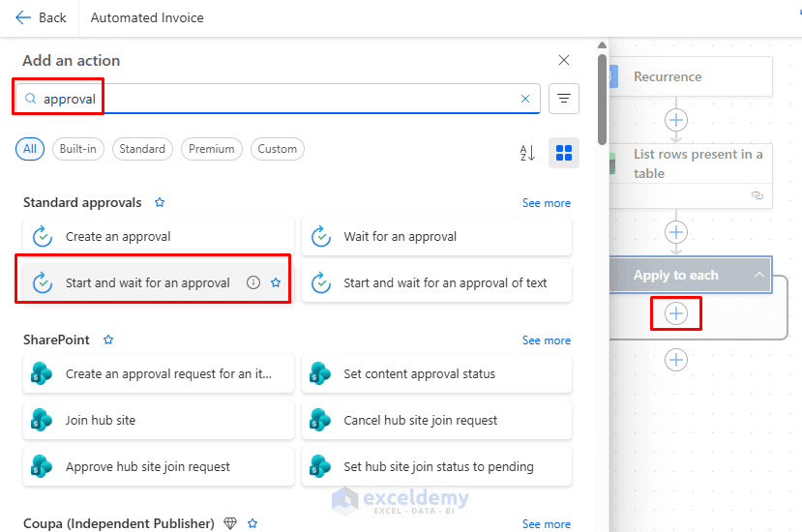Screen dimensions: 802x532
Task: Select the Apply to each header
Action: coord(691,275)
